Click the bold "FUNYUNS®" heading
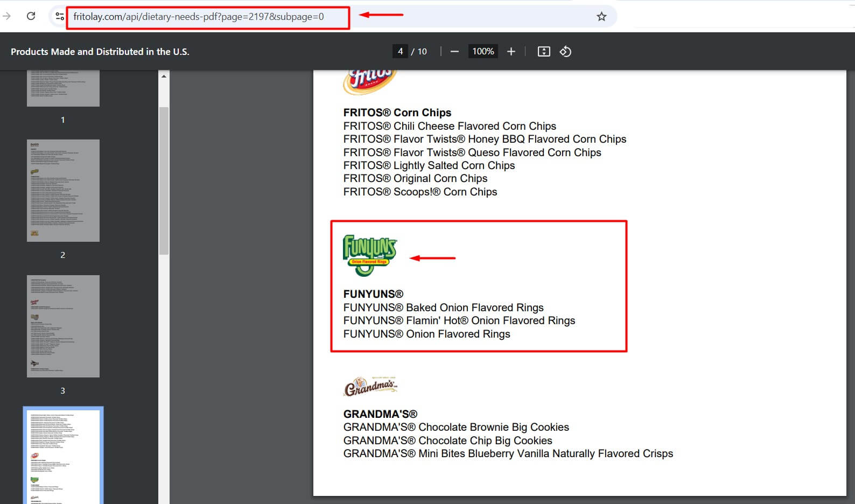 [x=373, y=294]
